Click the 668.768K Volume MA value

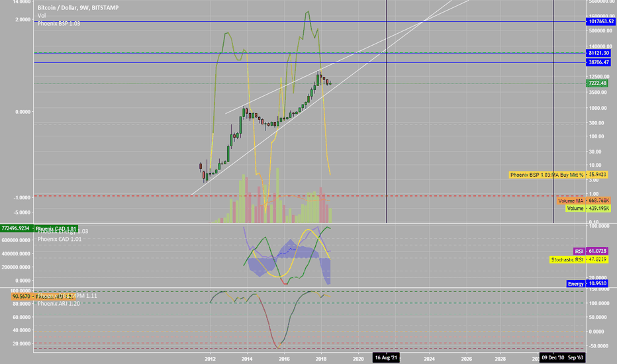[x=598, y=201]
